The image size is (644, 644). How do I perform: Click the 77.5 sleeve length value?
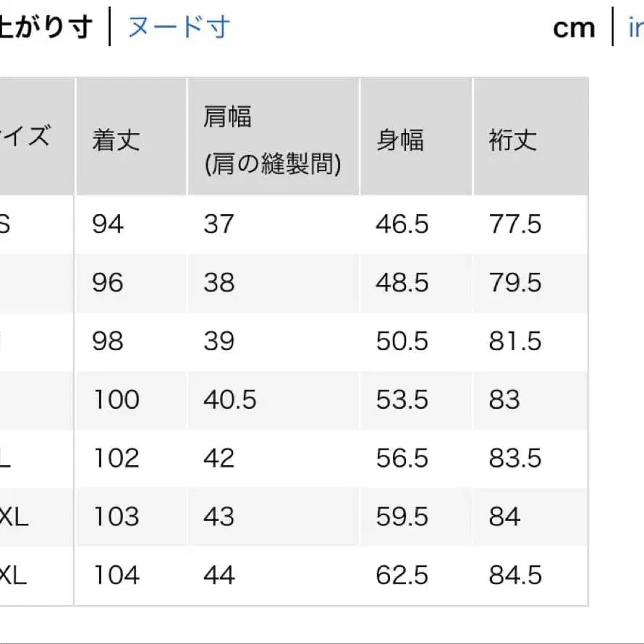click(516, 224)
